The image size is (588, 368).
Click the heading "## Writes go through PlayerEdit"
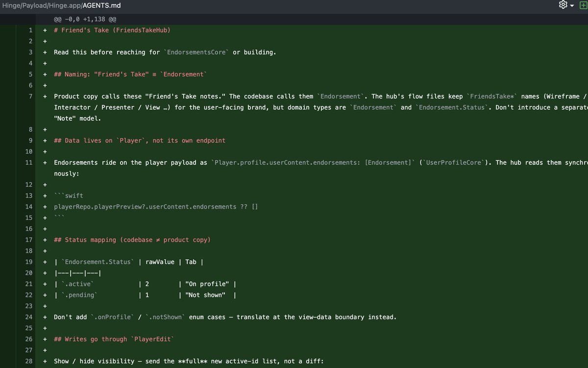point(114,339)
